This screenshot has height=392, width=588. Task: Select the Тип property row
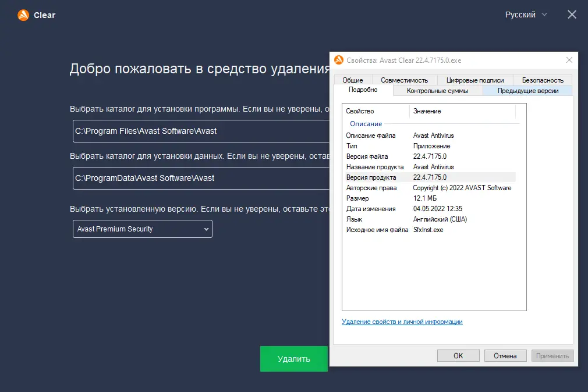[x=430, y=146]
